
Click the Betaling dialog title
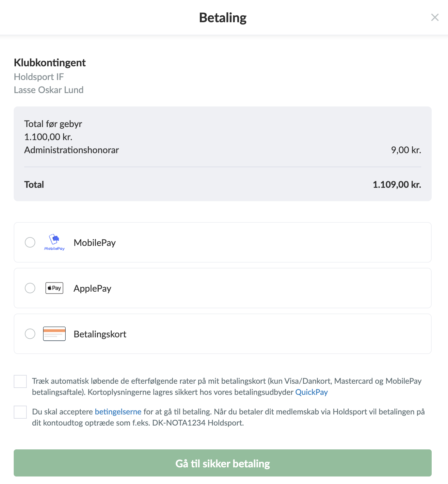coord(223,18)
